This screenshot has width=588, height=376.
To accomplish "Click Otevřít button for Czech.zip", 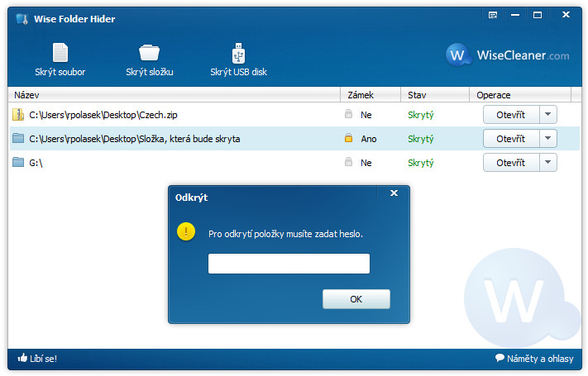I will tap(511, 115).
